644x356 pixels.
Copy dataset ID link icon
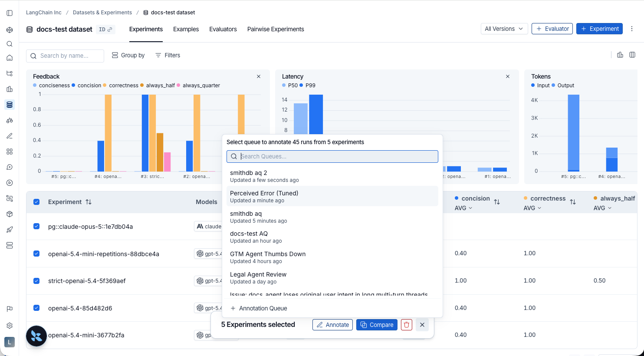pos(110,30)
